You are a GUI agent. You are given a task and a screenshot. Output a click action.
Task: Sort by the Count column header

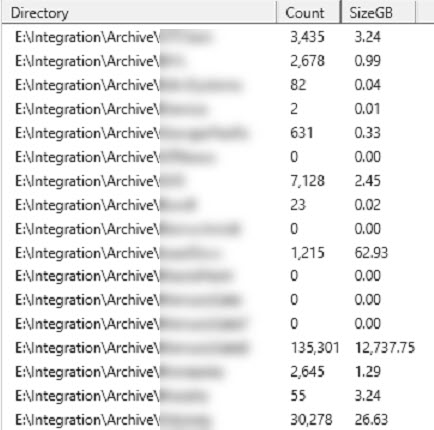(x=308, y=13)
